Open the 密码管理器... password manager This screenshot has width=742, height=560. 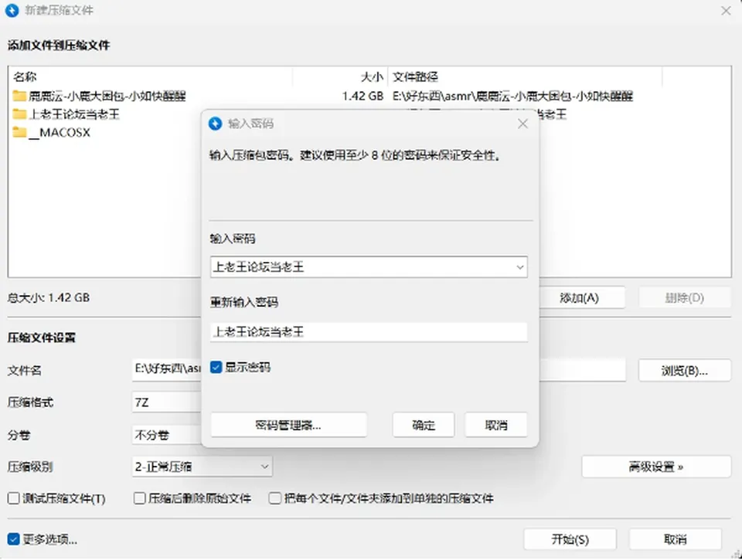288,425
